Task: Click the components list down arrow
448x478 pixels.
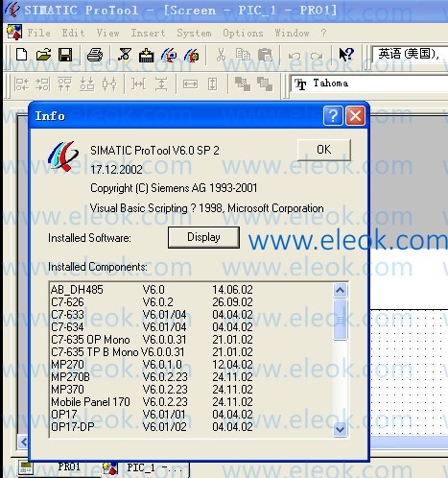Action: pos(340,429)
